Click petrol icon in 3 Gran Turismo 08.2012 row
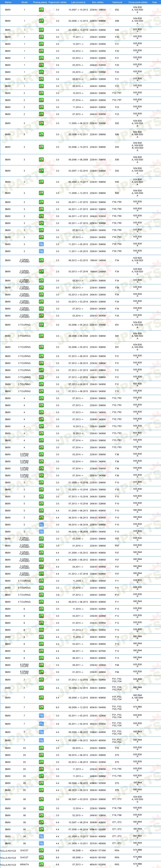This screenshot has width=161, height=868. (x=41, y=261)
